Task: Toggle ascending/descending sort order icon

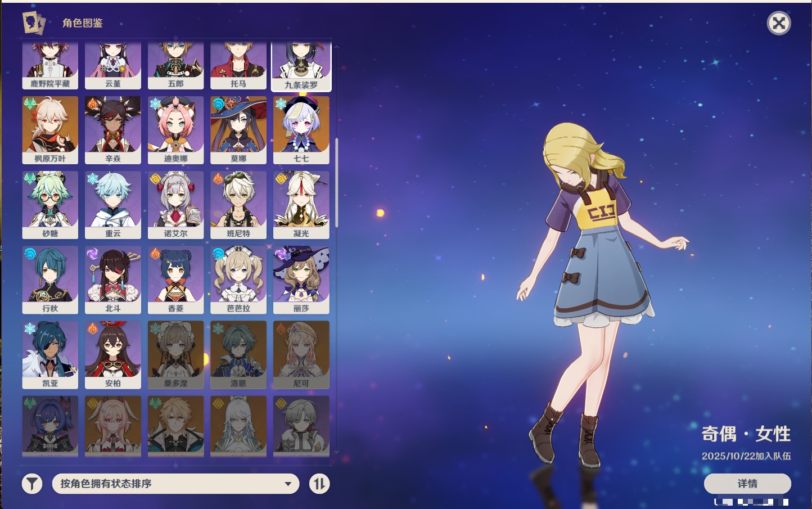Action: (x=319, y=484)
